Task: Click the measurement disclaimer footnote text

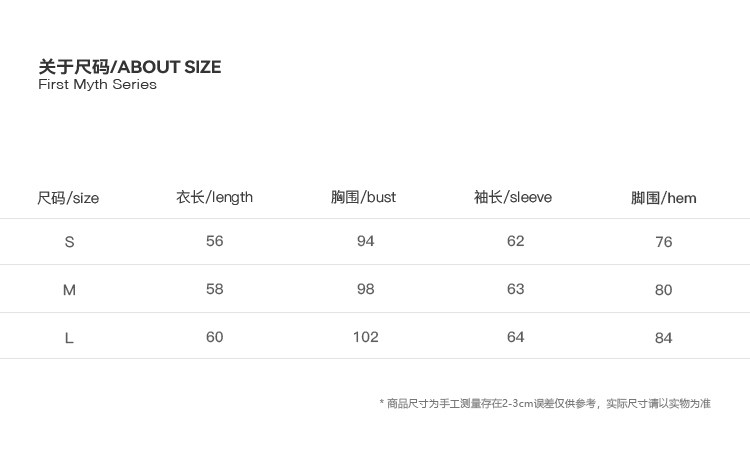Action: 545,404
